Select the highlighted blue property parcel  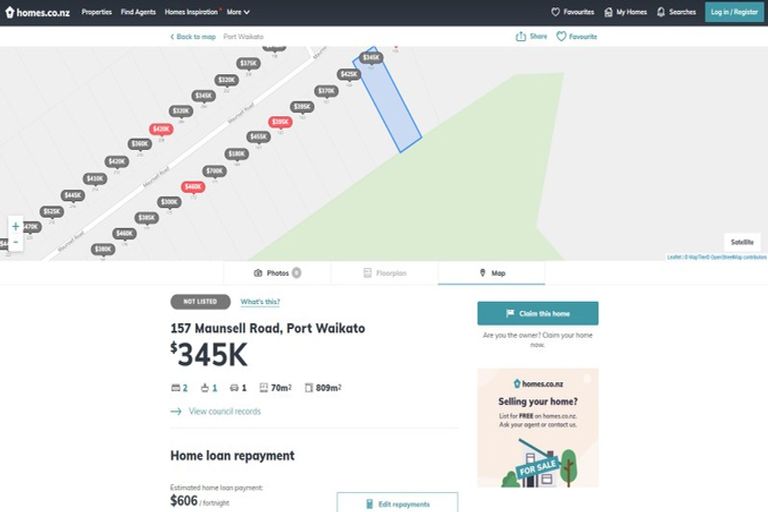(x=388, y=105)
